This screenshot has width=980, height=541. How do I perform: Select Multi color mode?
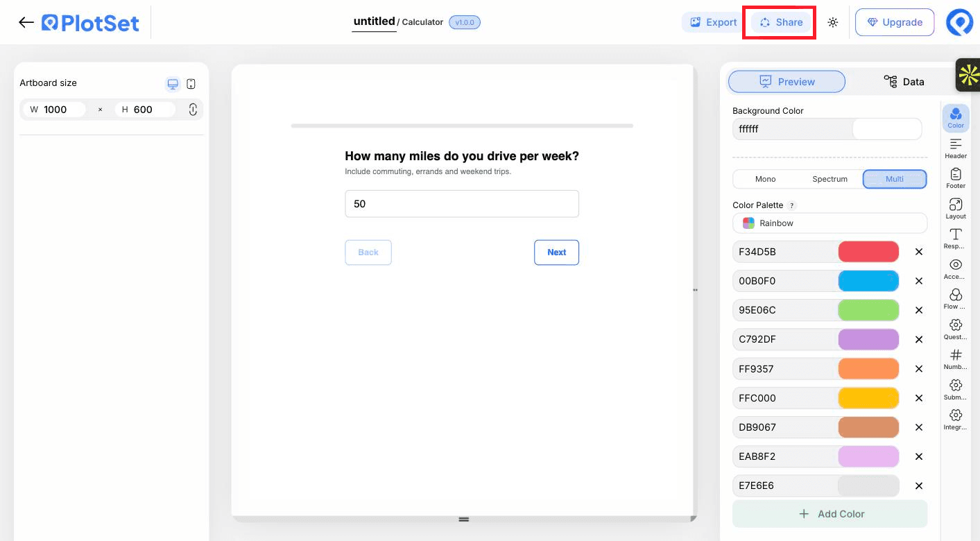coord(895,179)
